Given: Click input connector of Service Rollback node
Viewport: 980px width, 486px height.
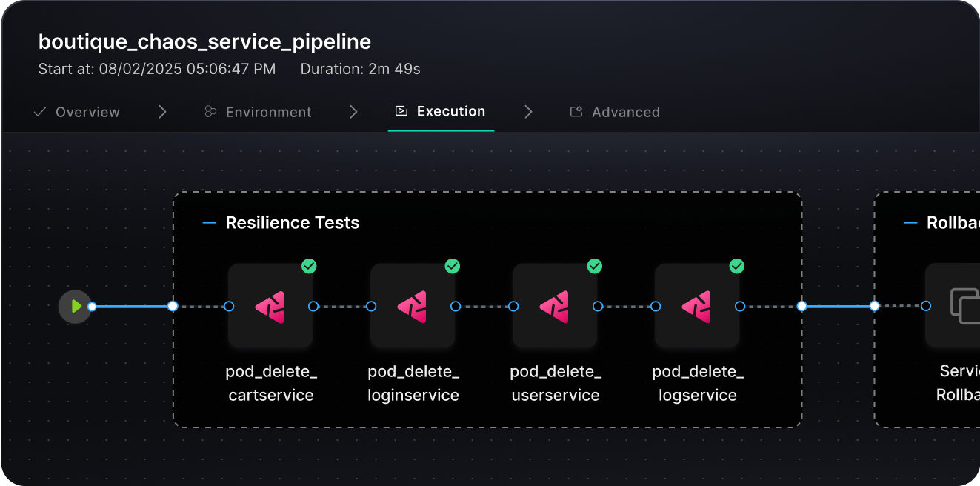Looking at the screenshot, I should (926, 306).
